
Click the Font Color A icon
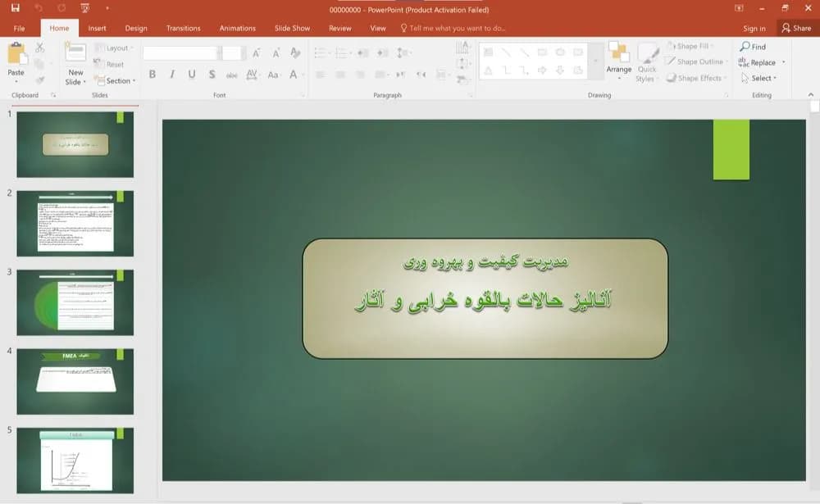pyautogui.click(x=294, y=75)
